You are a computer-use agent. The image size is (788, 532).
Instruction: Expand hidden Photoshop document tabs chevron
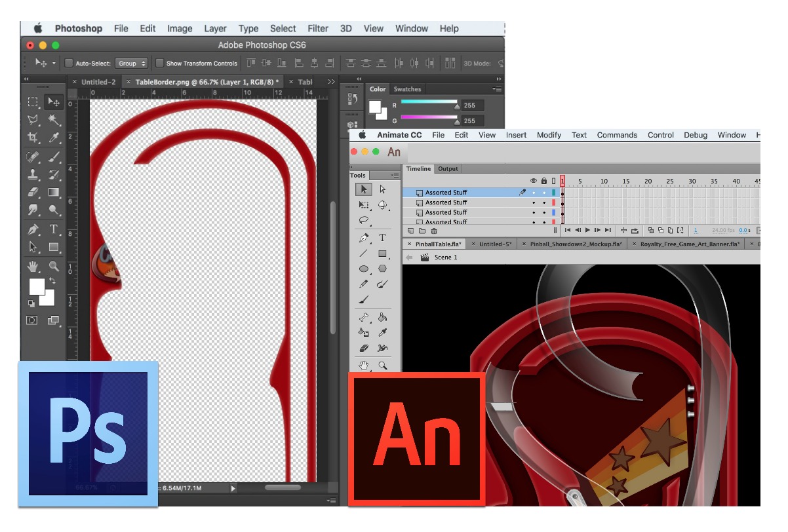331,82
